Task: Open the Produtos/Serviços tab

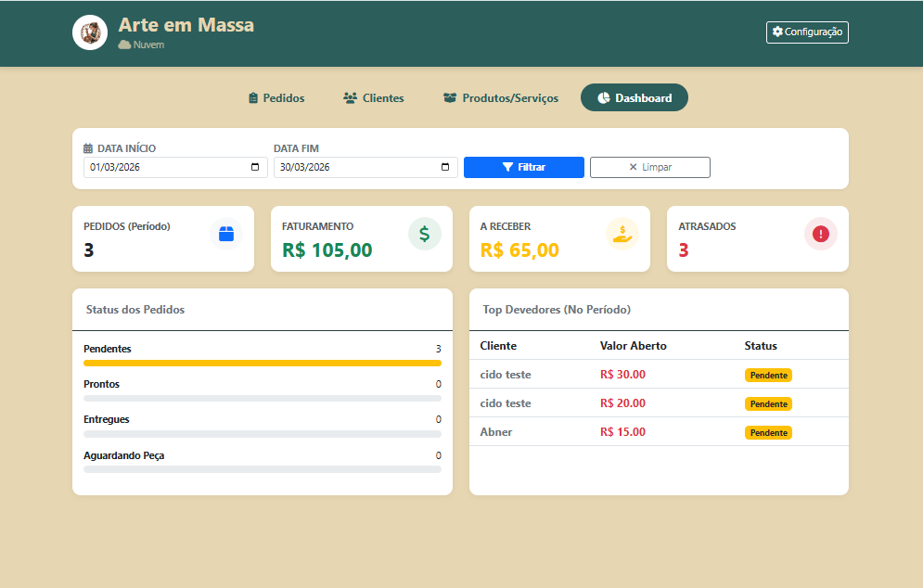Action: (x=500, y=97)
